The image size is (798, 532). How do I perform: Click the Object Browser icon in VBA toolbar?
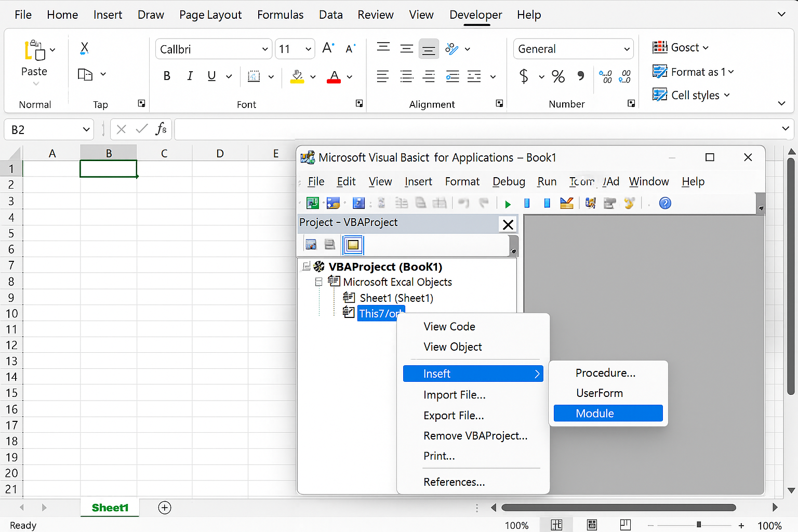(x=630, y=203)
